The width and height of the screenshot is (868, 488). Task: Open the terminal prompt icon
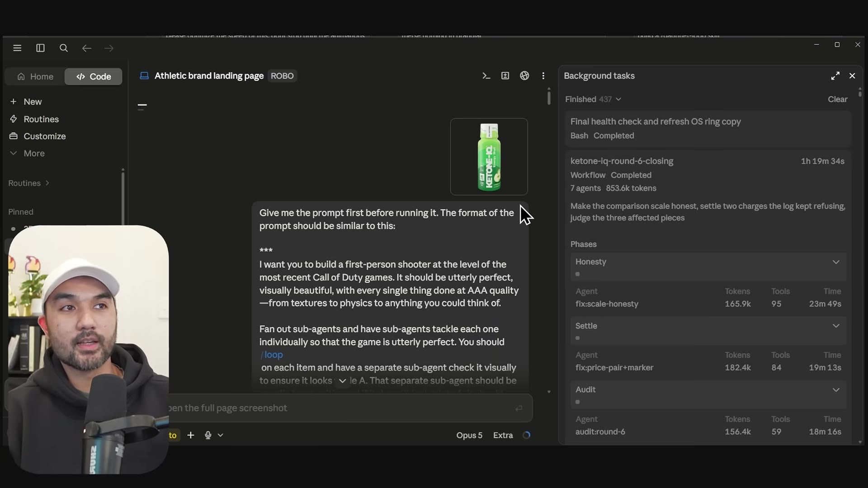pyautogui.click(x=486, y=76)
